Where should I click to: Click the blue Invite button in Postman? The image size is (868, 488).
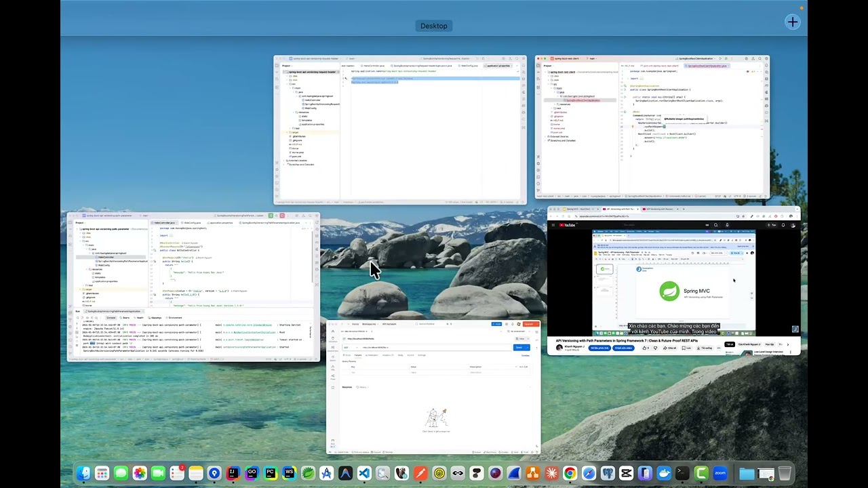coord(496,324)
